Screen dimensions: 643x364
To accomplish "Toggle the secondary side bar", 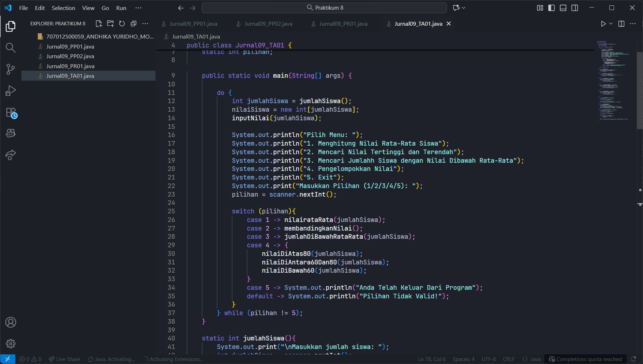I will pos(575,8).
